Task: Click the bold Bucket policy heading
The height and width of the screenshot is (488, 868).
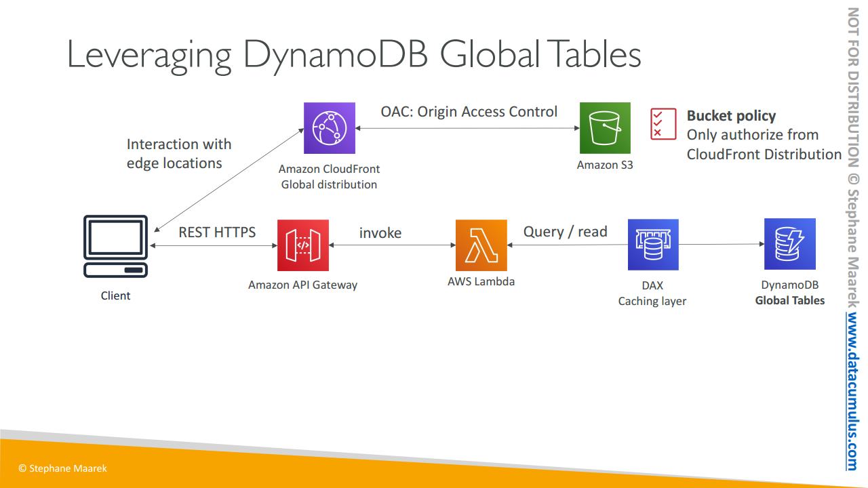Action: coord(731,116)
